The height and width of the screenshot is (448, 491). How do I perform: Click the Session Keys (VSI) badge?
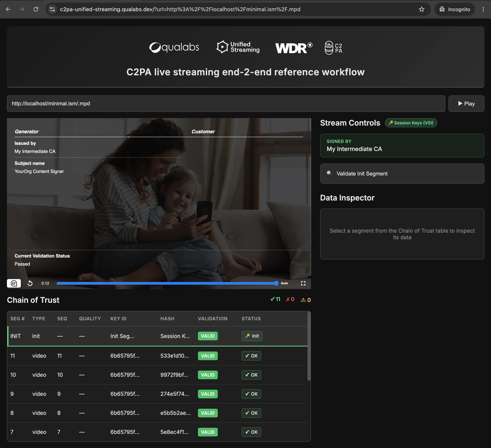[411, 123]
